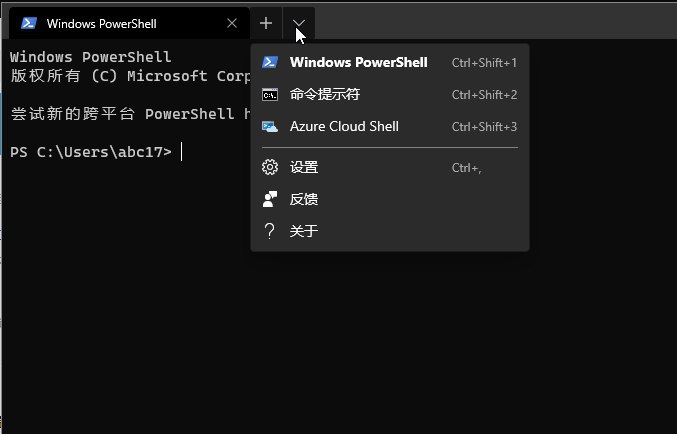Click the 关于 question mark icon
This screenshot has width=677, height=434.
click(x=269, y=231)
